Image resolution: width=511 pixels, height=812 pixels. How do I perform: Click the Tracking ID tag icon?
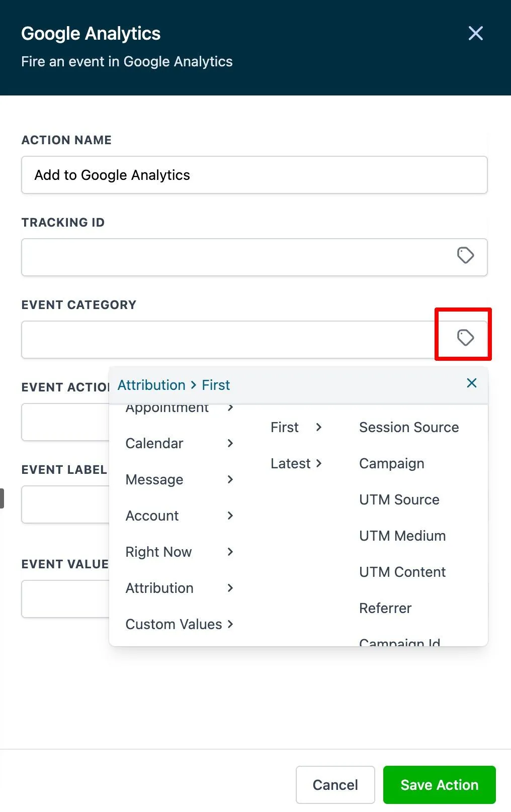tap(465, 255)
